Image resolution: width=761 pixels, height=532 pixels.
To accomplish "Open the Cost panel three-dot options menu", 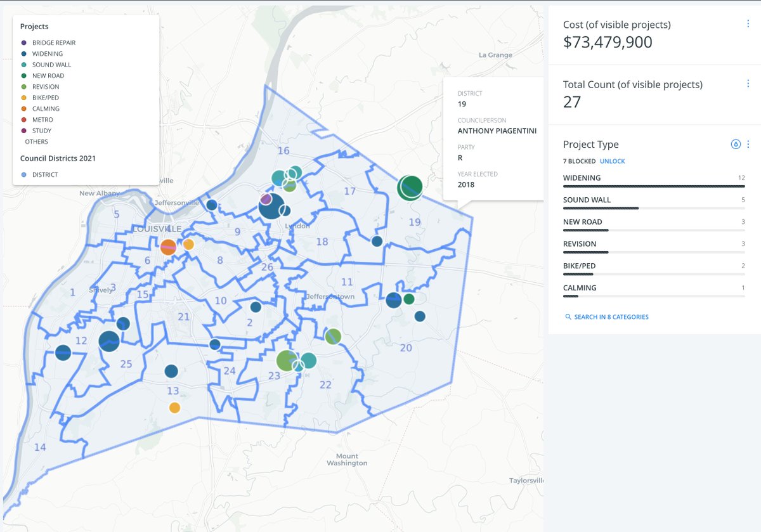I will tap(748, 23).
